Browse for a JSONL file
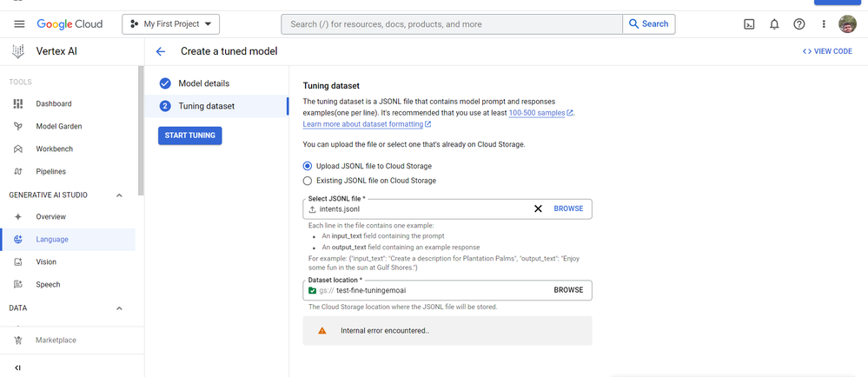This screenshot has height=377, width=868. pyautogui.click(x=568, y=208)
